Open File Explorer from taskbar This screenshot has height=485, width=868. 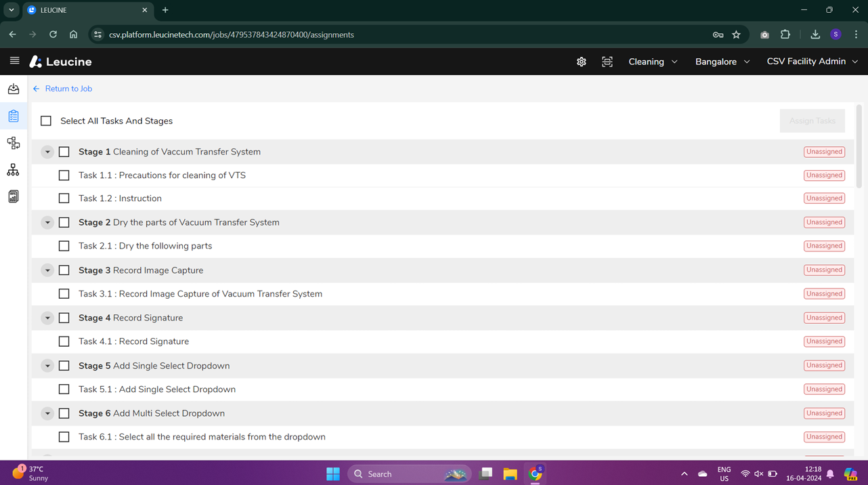[510, 473]
